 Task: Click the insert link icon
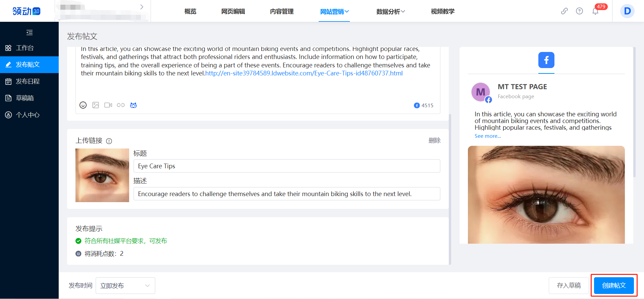coord(121,105)
